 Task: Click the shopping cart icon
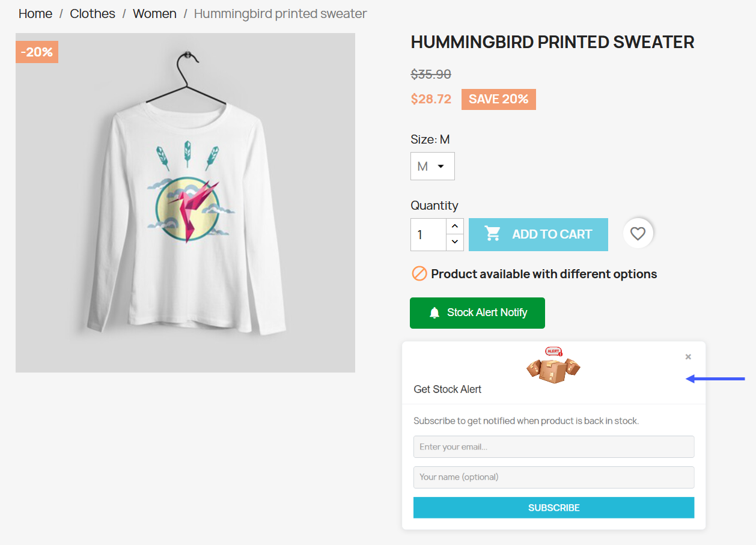click(493, 234)
